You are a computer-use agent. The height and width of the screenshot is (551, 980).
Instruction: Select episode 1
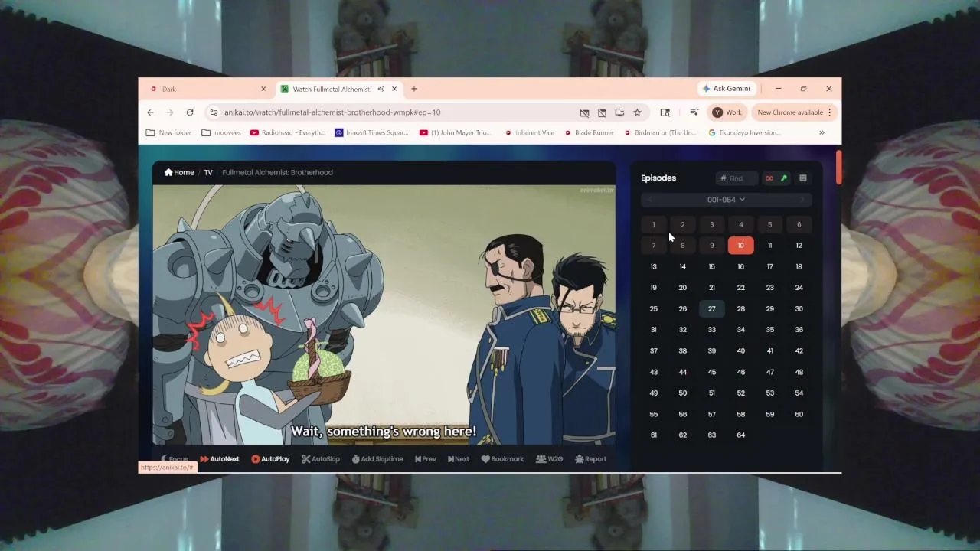[653, 224]
